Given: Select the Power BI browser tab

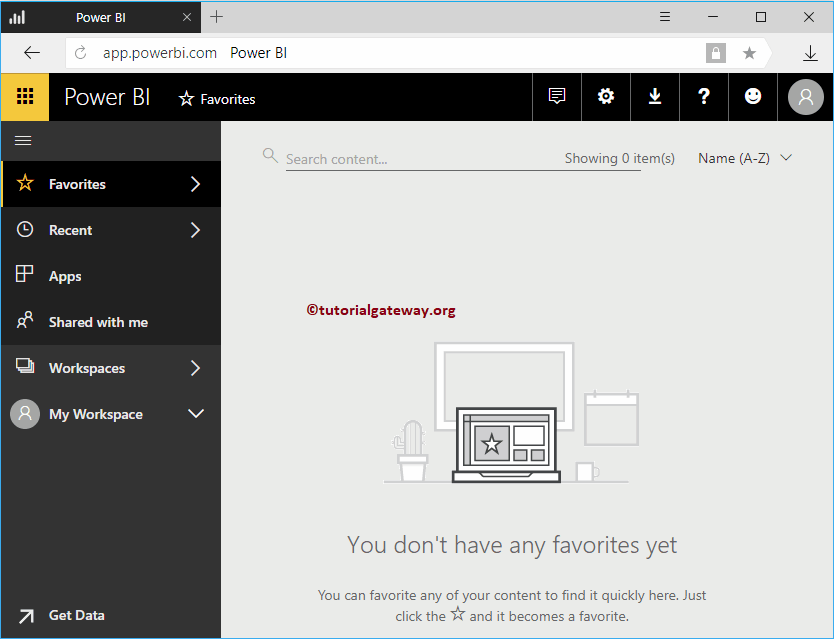Looking at the screenshot, I should [101, 17].
